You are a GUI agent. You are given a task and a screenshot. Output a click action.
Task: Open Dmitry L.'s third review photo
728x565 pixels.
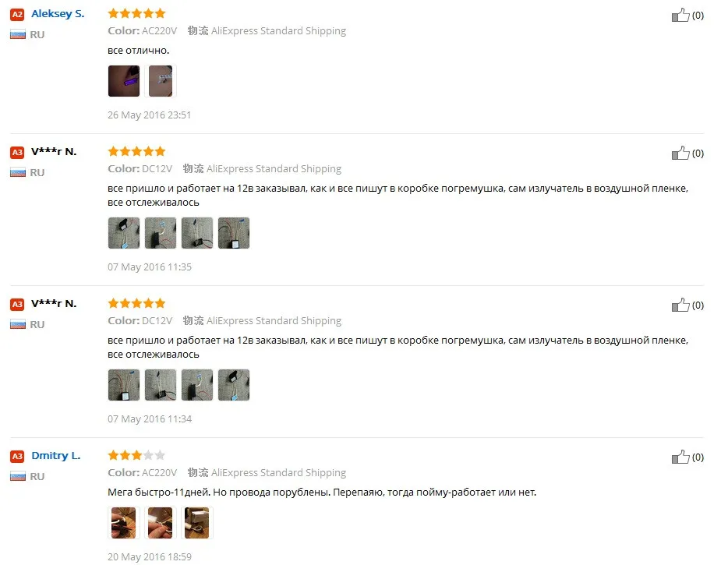coord(197,523)
